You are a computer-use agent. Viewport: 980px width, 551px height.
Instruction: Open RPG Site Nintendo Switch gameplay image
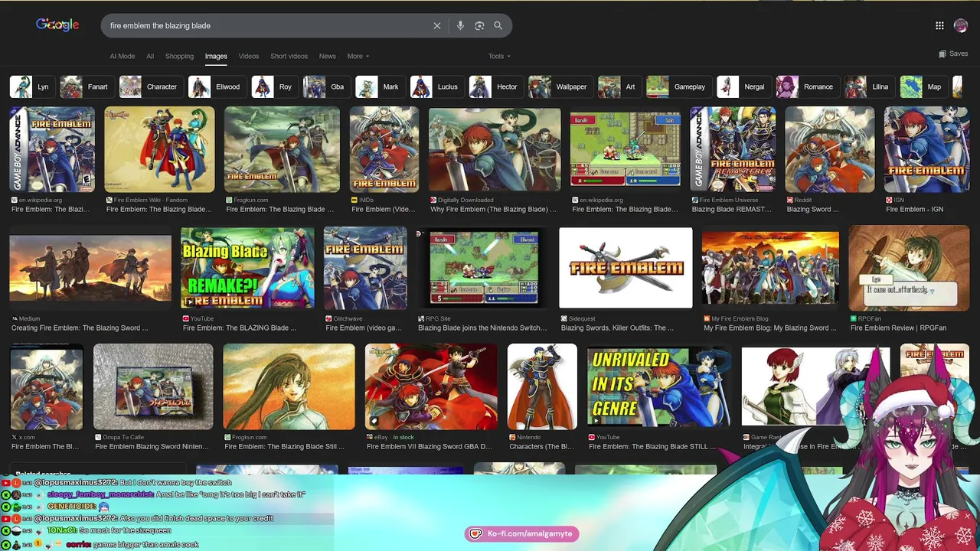coord(483,268)
